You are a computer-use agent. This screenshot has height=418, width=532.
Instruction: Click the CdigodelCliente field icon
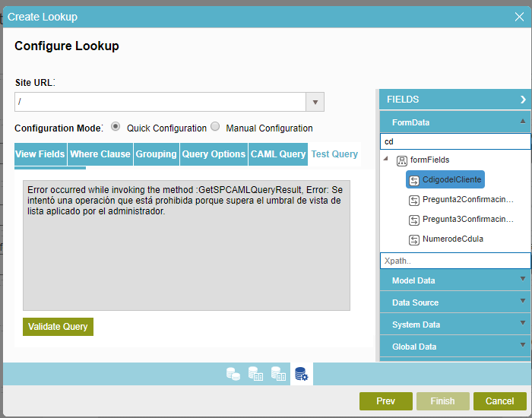coord(414,180)
